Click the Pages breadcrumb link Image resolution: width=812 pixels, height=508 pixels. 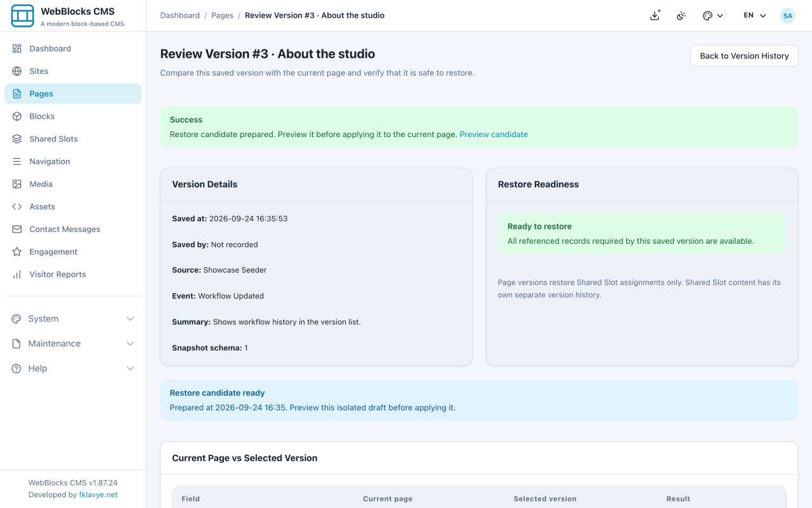(222, 15)
